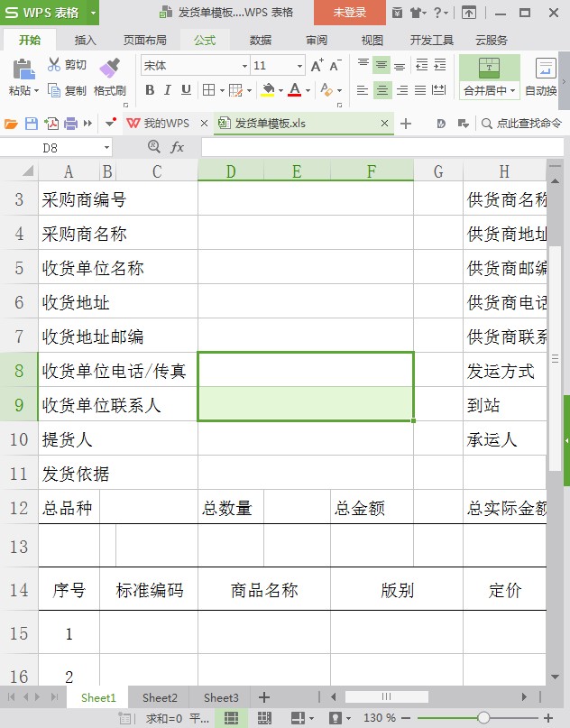Add a new sheet with plus button

pyautogui.click(x=264, y=697)
